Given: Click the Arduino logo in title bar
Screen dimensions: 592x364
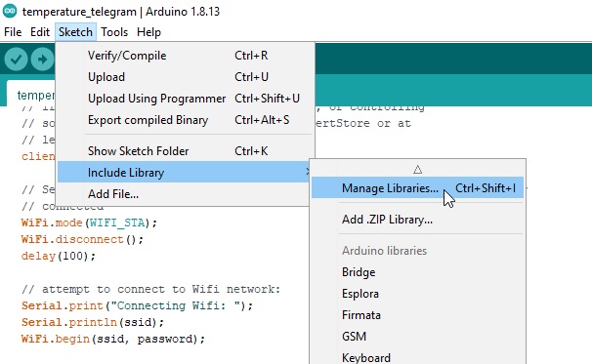Looking at the screenshot, I should [10, 12].
